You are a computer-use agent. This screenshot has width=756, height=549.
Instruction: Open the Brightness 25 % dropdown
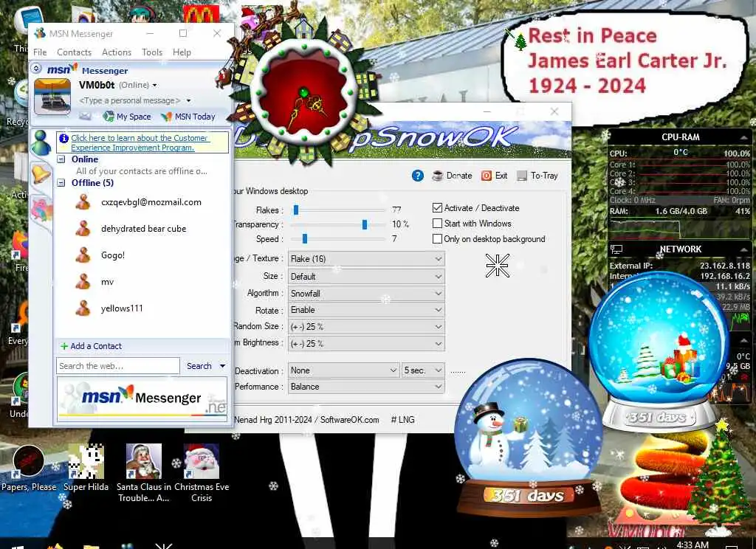[366, 344]
